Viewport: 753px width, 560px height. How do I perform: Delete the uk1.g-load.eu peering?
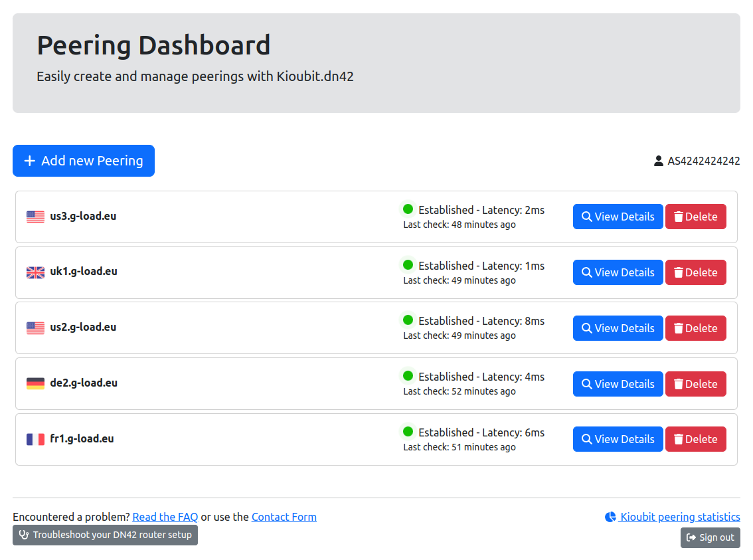pos(695,272)
